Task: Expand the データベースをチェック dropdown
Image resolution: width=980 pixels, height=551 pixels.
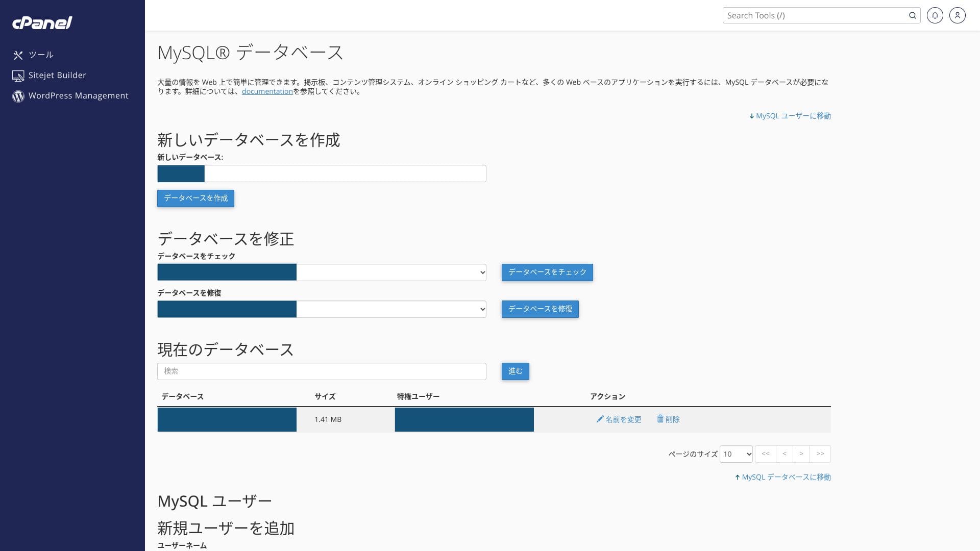Action: 391,272
